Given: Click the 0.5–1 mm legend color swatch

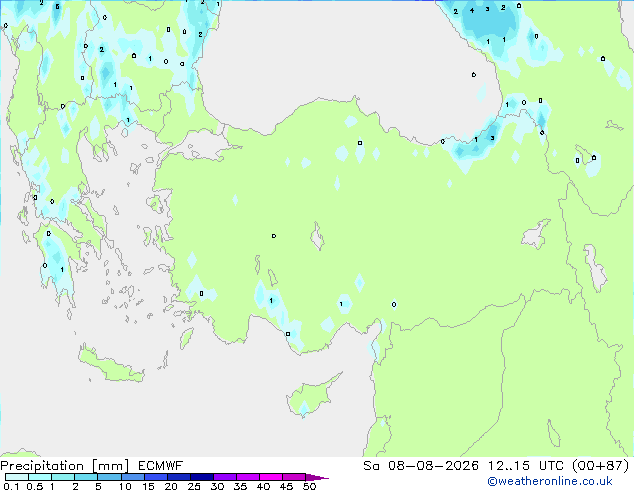Looking at the screenshot, I should 40,477.
